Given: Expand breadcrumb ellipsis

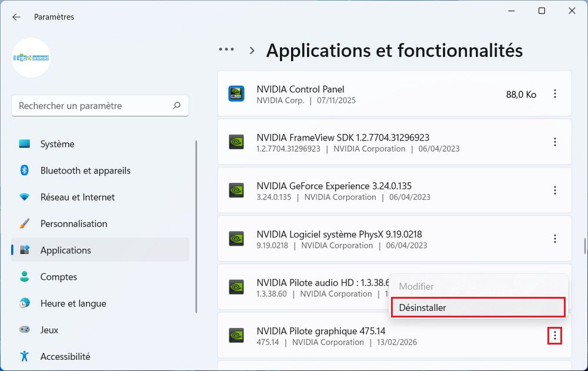Looking at the screenshot, I should [226, 49].
